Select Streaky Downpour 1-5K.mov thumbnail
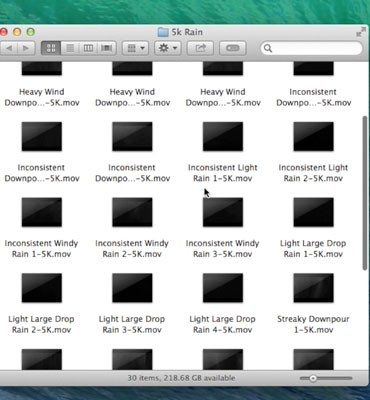The height and width of the screenshot is (400, 370). [x=313, y=288]
